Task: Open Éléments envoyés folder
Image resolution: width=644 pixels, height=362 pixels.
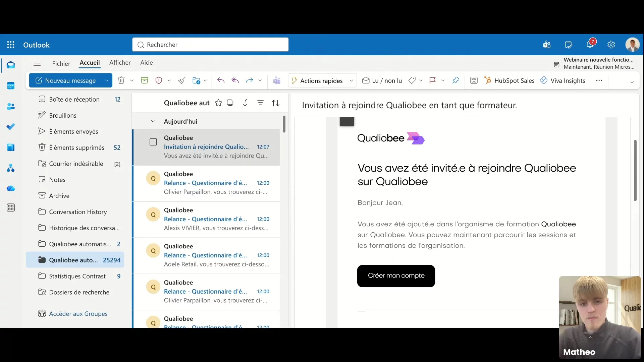Action: (x=75, y=131)
